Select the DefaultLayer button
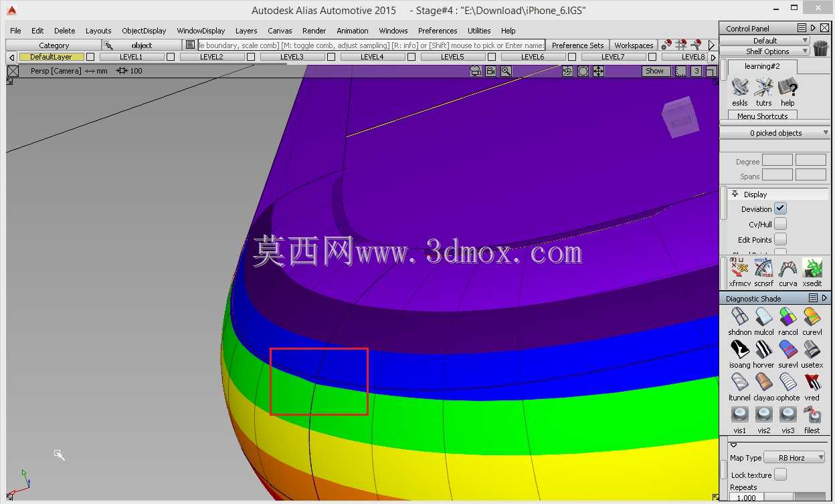Viewport: 835px width, 504px height. [x=52, y=57]
